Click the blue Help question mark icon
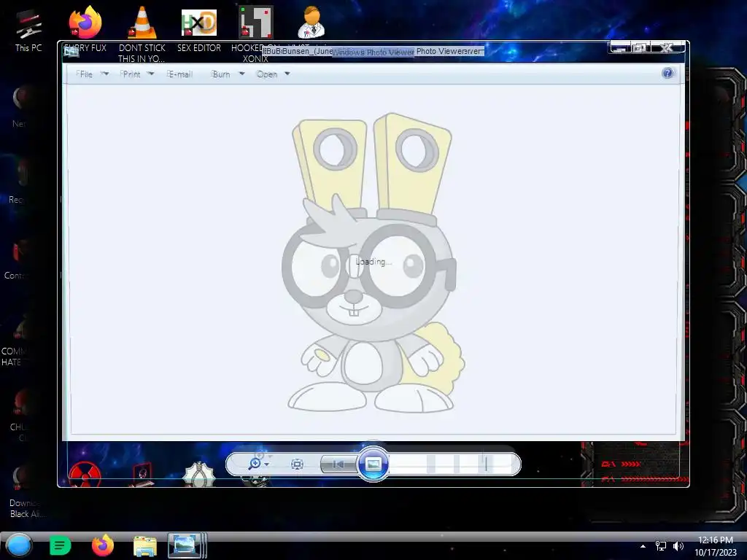This screenshot has width=747, height=560. pos(667,73)
